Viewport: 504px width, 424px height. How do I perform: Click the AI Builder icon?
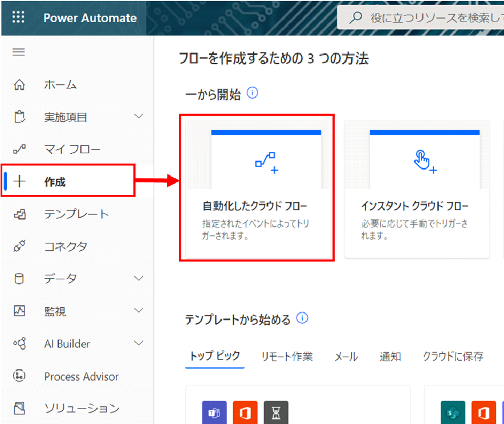[19, 344]
